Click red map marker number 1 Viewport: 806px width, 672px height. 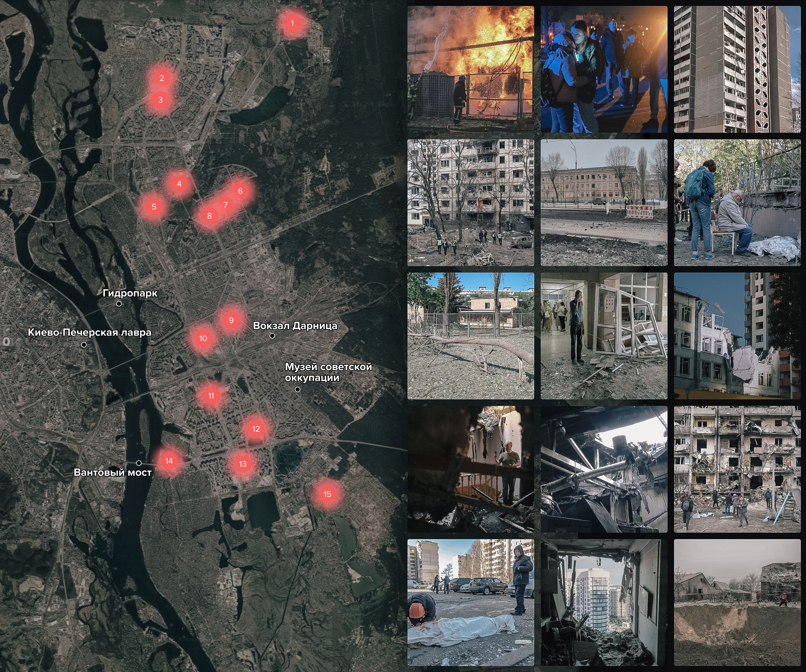pos(292,24)
